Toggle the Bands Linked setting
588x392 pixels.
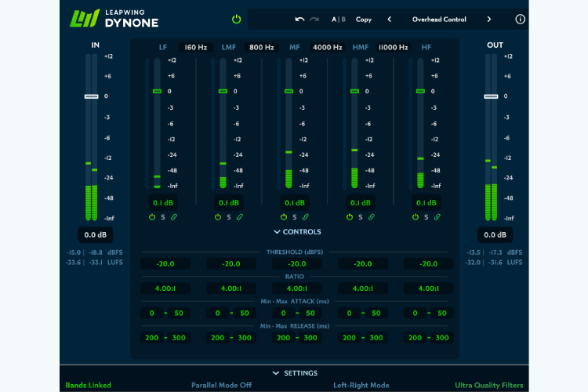(88, 385)
